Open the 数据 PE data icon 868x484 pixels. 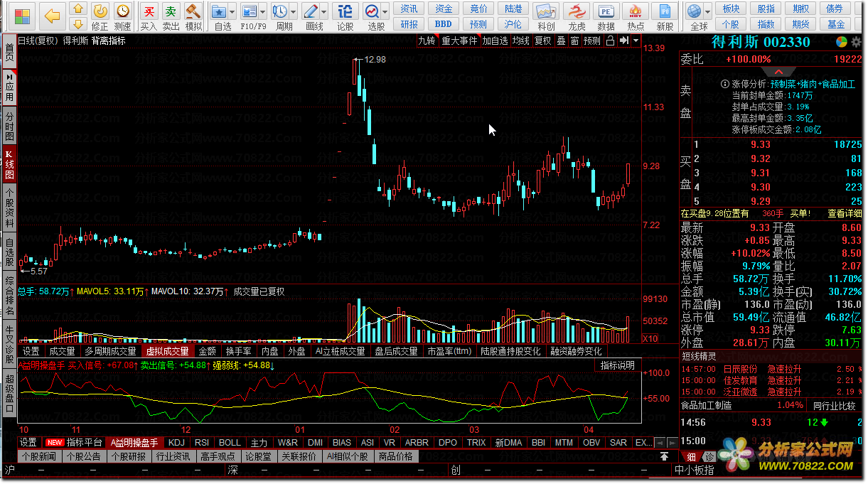pos(606,12)
